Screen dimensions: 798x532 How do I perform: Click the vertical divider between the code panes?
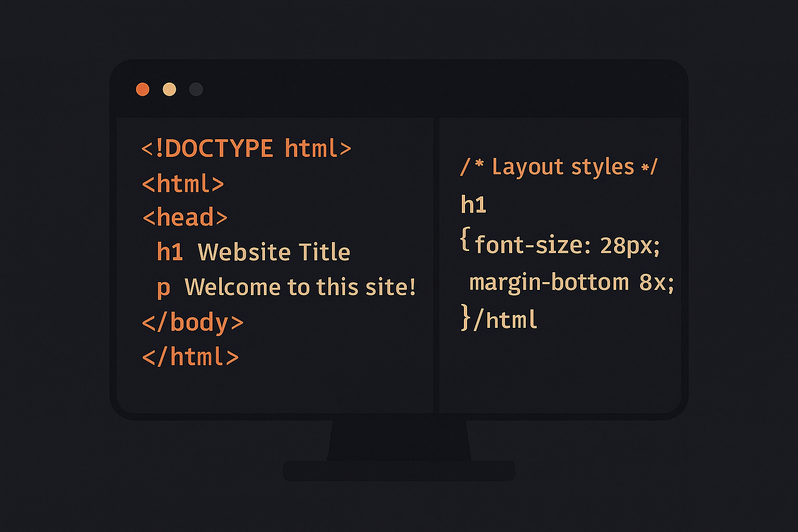(x=436, y=265)
